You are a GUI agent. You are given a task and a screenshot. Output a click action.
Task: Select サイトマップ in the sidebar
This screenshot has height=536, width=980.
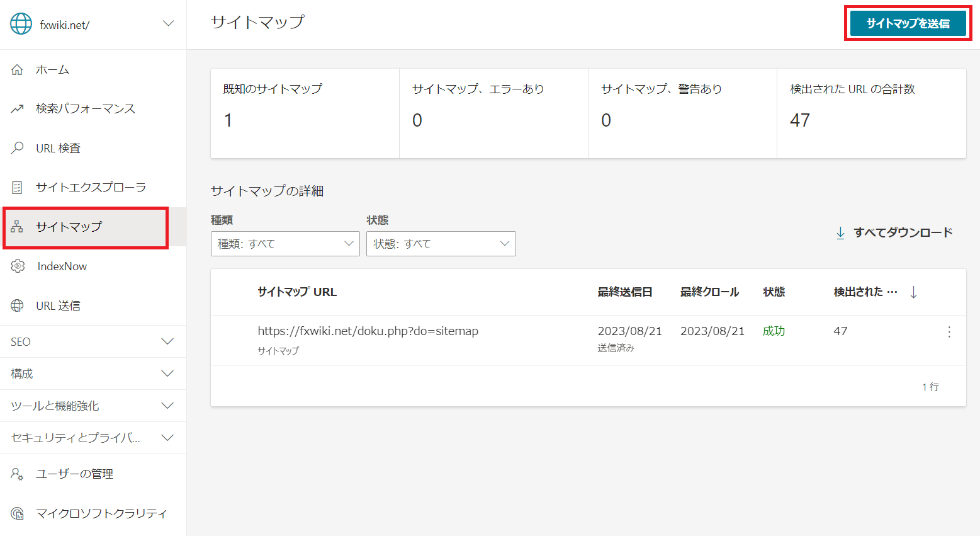[x=86, y=227]
